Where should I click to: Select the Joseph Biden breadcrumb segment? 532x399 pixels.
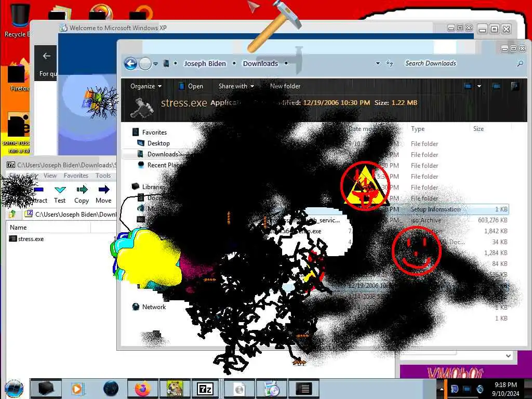205,63
